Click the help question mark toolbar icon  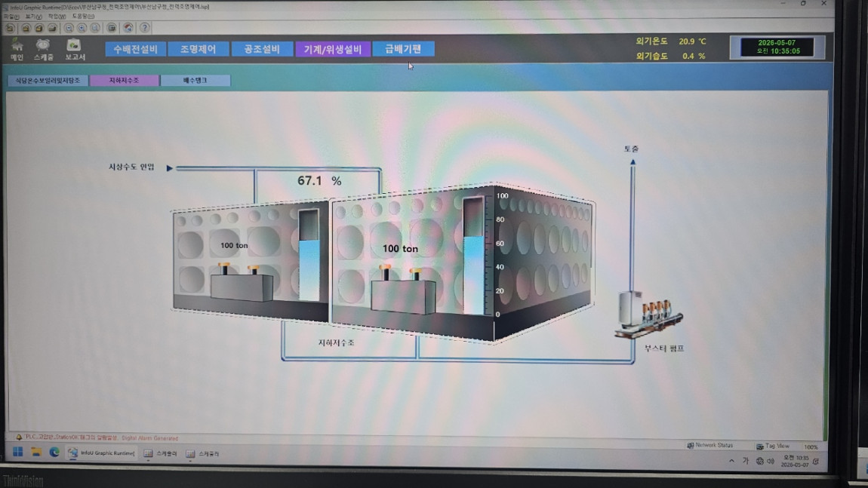coord(144,28)
